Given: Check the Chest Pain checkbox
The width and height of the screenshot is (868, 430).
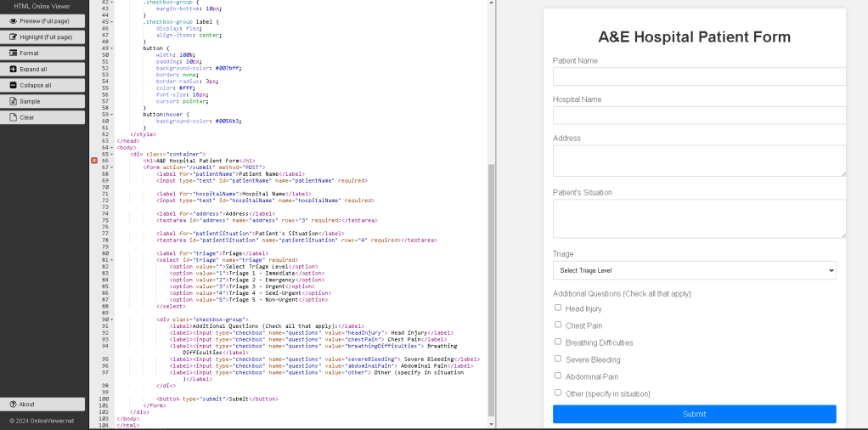Looking at the screenshot, I should 558,325.
